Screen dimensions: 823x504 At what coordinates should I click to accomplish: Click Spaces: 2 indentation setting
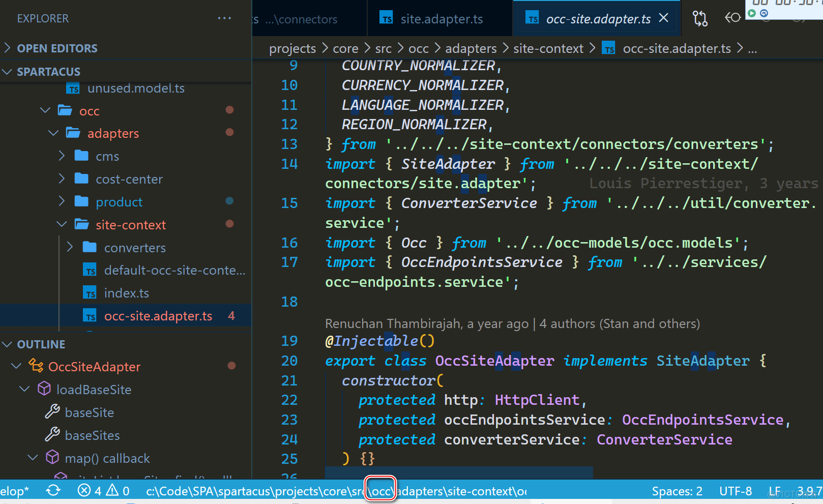click(677, 491)
